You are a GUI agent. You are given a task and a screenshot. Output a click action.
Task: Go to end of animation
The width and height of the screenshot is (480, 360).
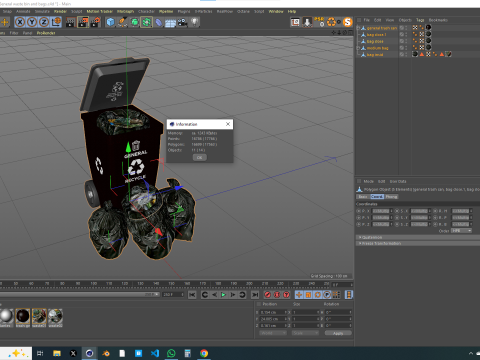coord(255,295)
